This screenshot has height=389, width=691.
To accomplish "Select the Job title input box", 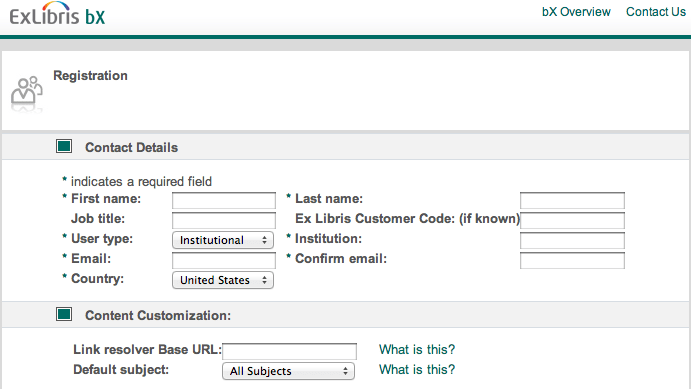I will click(x=224, y=220).
